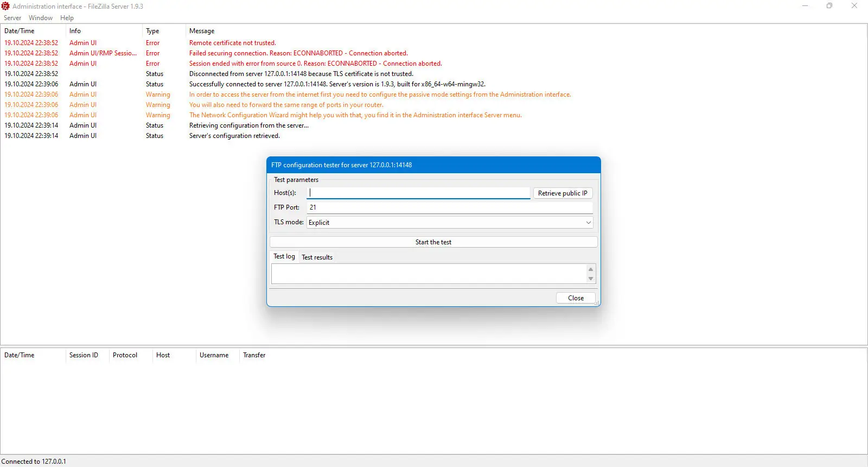Image resolution: width=868 pixels, height=467 pixels.
Task: Restore down the FileZilla Server window
Action: coord(829,6)
